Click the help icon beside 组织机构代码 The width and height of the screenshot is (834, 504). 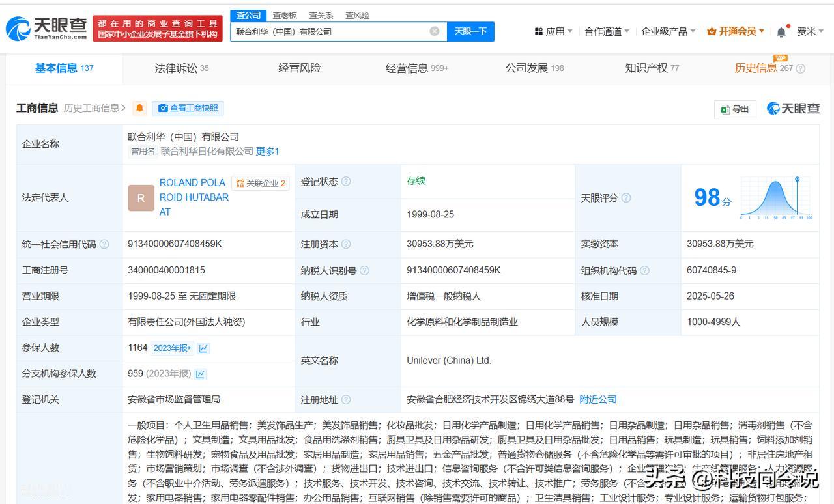click(x=644, y=270)
